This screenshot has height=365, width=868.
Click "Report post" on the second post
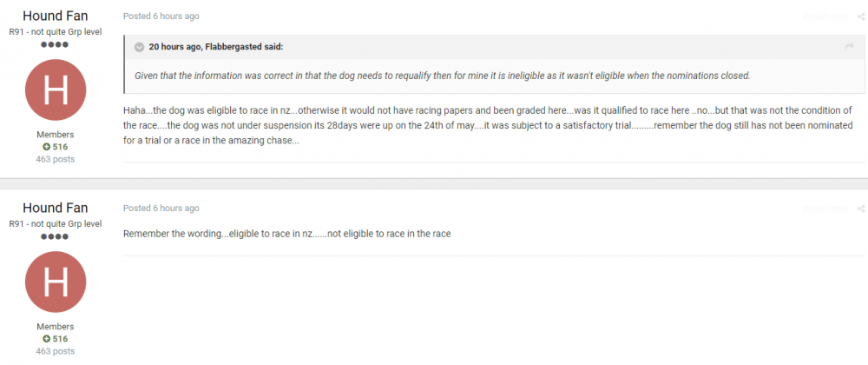(x=825, y=209)
